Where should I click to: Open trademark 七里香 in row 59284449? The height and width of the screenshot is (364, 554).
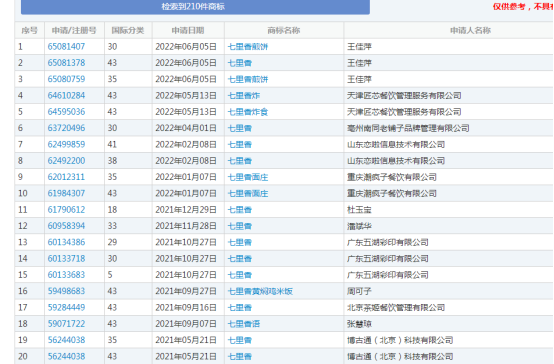(x=240, y=307)
